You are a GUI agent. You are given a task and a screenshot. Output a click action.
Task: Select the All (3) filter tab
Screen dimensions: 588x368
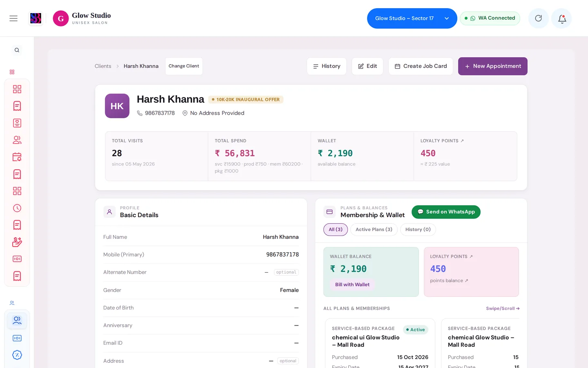pyautogui.click(x=336, y=229)
